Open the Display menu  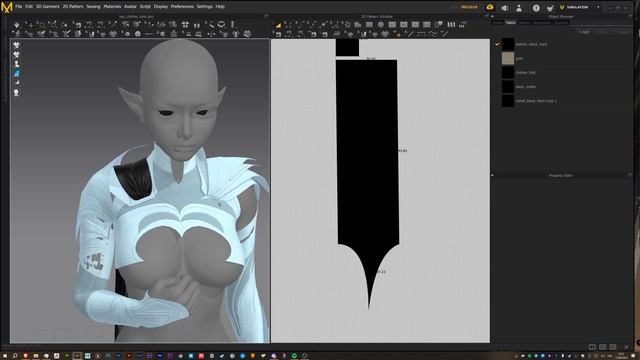click(160, 7)
